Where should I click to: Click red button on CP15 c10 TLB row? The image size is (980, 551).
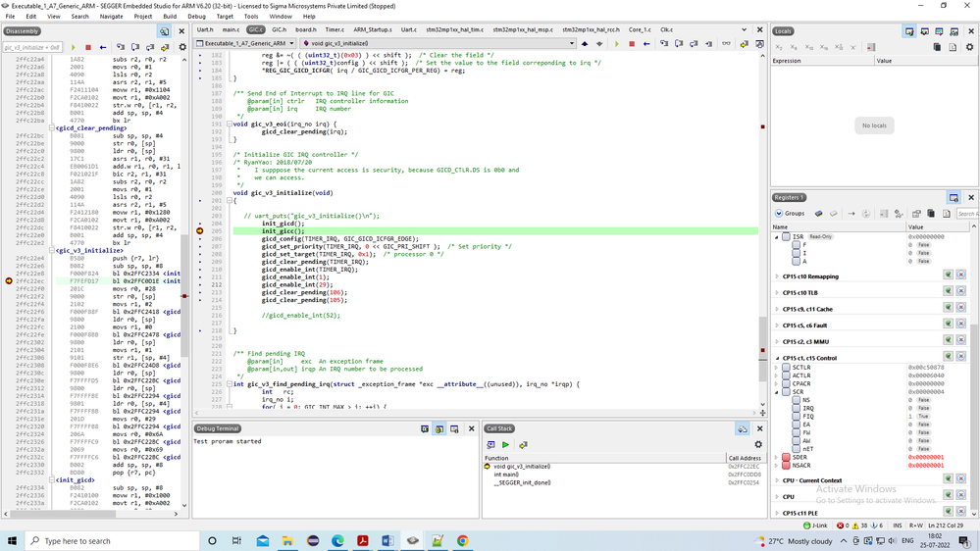pos(961,291)
